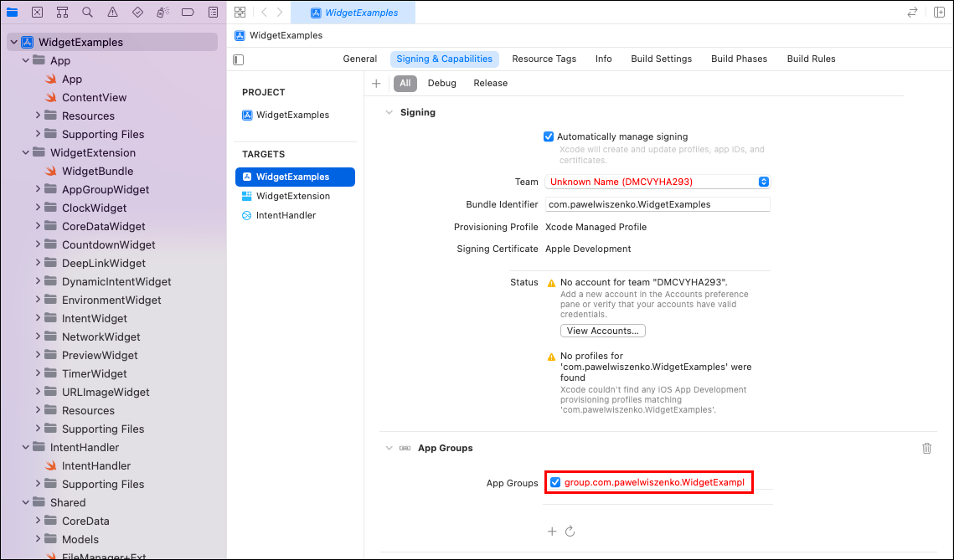Open the WidgetBundle swift file
Image resolution: width=954 pixels, height=560 pixels.
click(x=97, y=171)
